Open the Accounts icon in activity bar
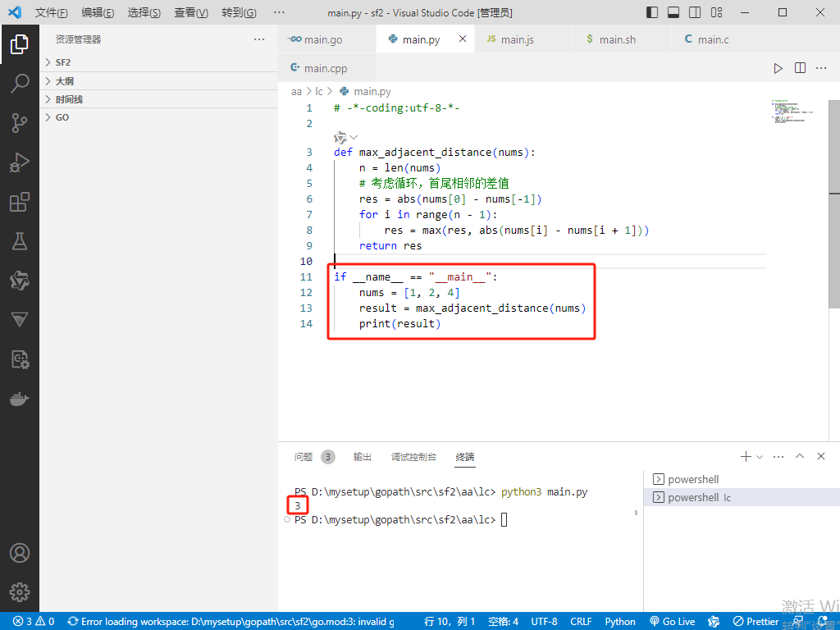The image size is (840, 630). (x=20, y=553)
